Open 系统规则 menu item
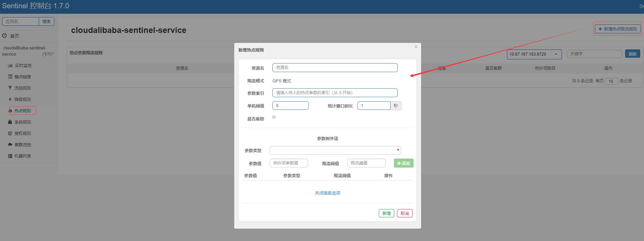Viewport: 644px width, 241px height. 23,122
